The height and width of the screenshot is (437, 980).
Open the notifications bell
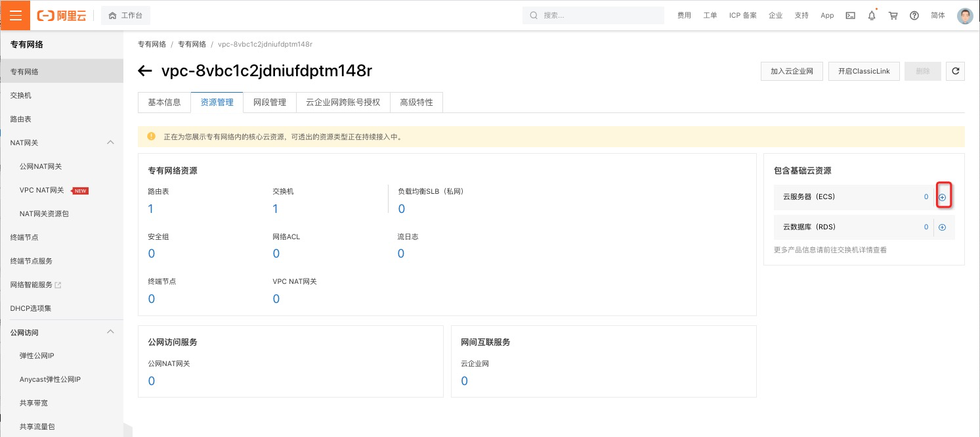[872, 15]
